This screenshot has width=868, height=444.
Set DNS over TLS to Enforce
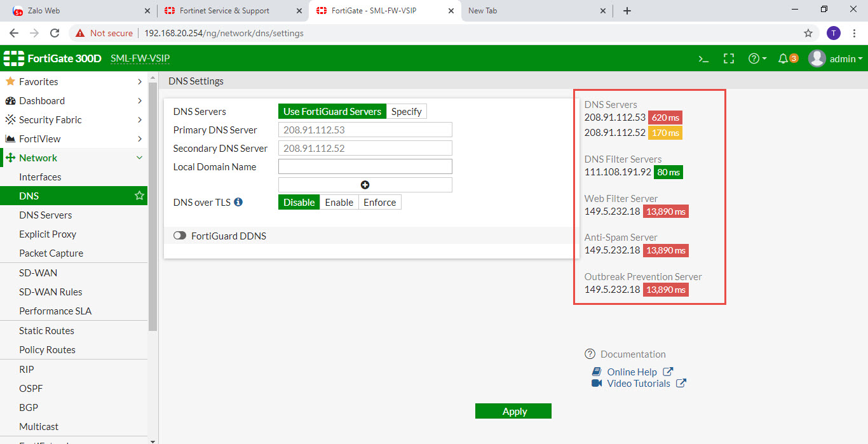point(380,202)
